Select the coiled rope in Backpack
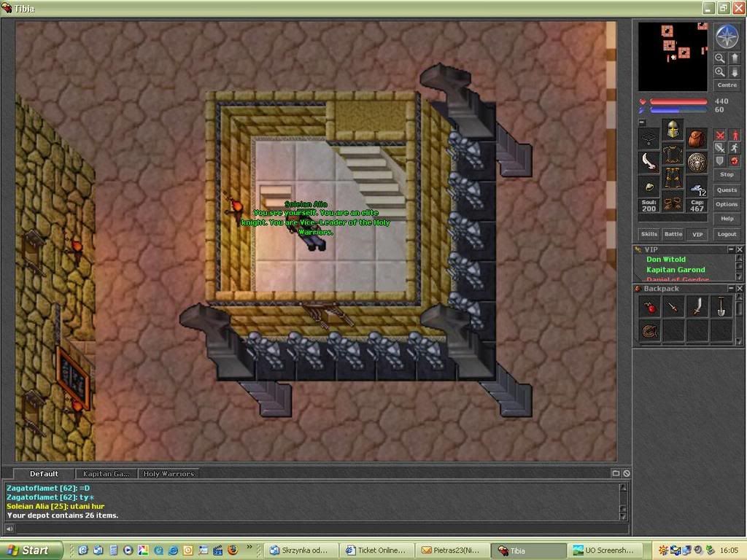 tap(649, 331)
